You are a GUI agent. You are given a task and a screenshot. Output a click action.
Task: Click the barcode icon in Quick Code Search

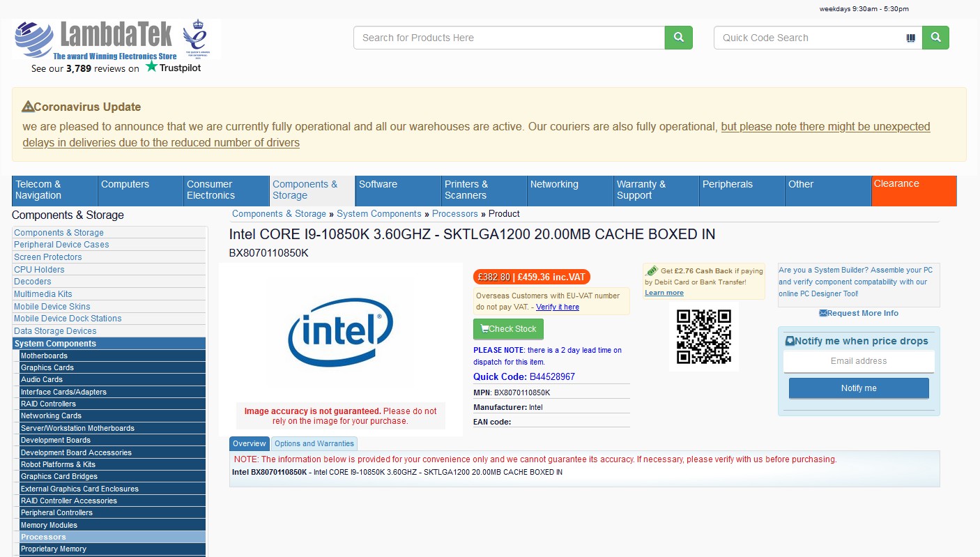tap(911, 38)
